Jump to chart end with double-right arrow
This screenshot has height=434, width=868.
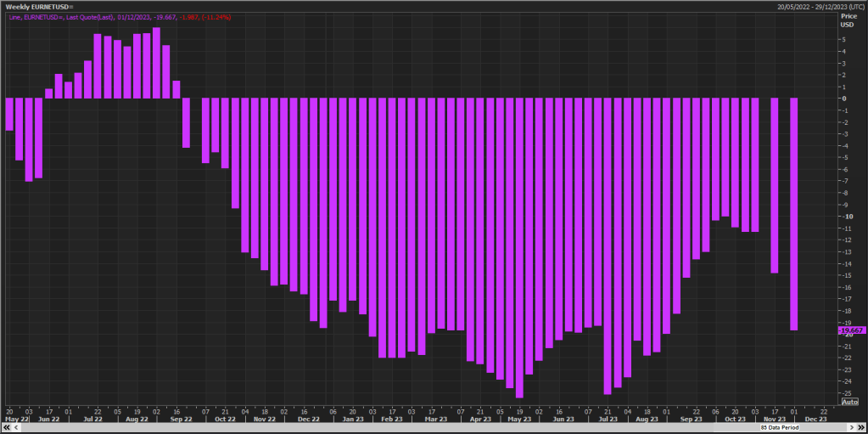click(x=861, y=428)
